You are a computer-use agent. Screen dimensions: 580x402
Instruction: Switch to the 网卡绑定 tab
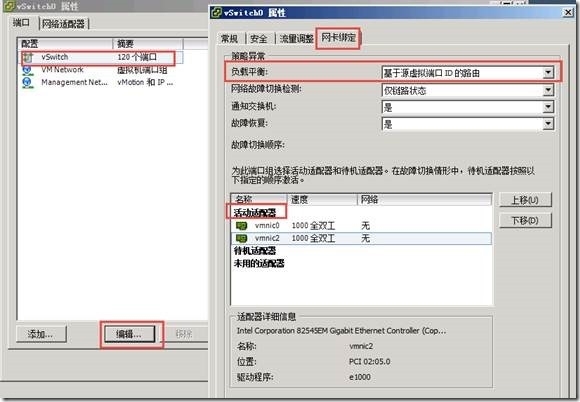338,37
